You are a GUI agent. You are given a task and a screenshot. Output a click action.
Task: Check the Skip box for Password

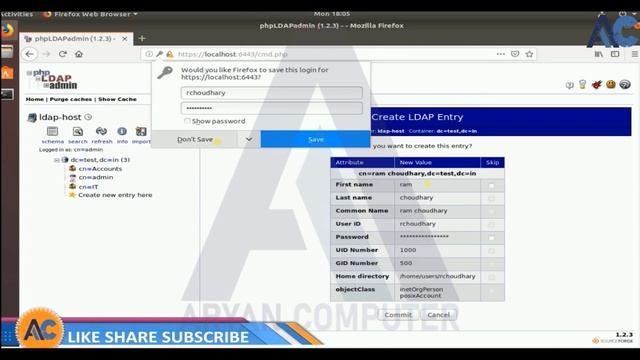491,238
